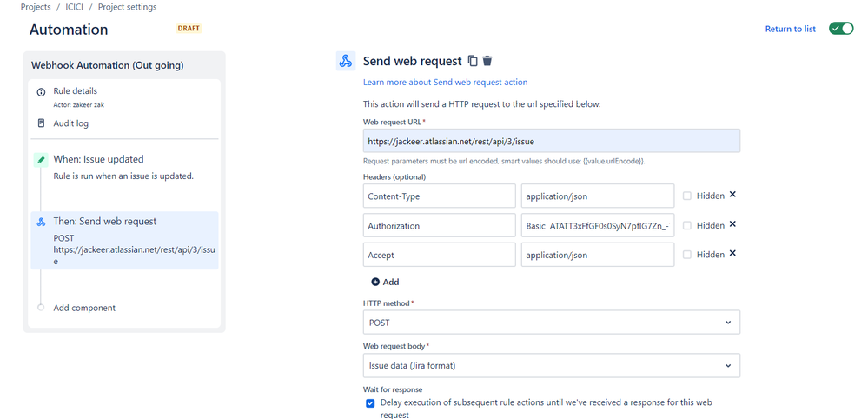
Task: Check Hidden for the Authorization header
Action: click(687, 225)
